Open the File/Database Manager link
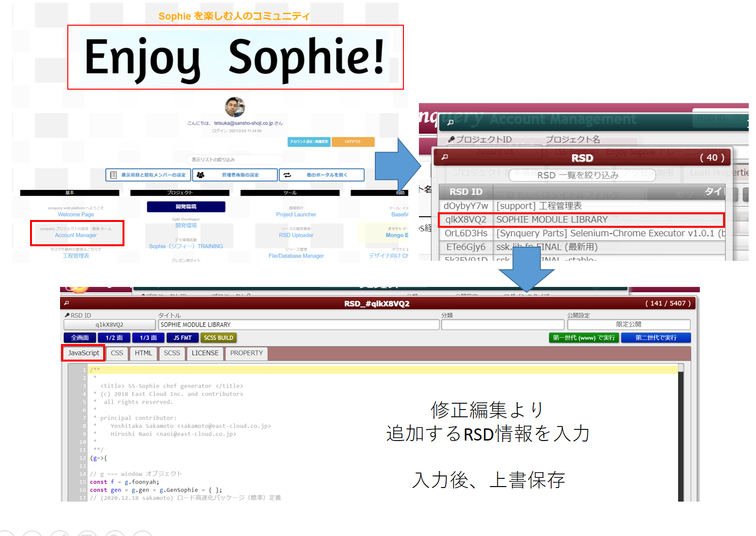The image size is (756, 536). coord(296,256)
